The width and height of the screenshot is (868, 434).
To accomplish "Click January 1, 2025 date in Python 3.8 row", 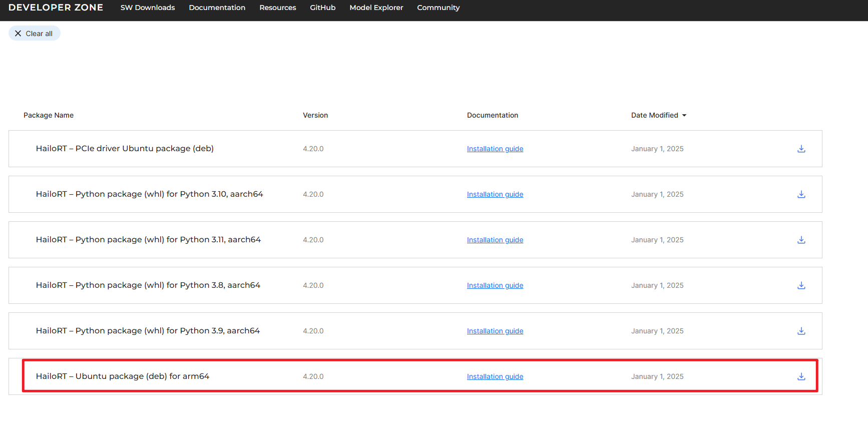I will point(657,285).
